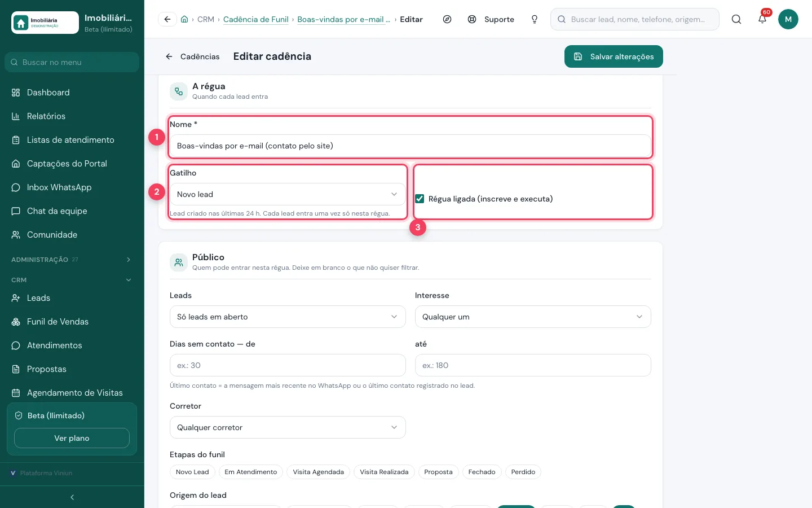This screenshot has width=812, height=508.
Task: Click the Nome input field
Action: click(x=411, y=146)
